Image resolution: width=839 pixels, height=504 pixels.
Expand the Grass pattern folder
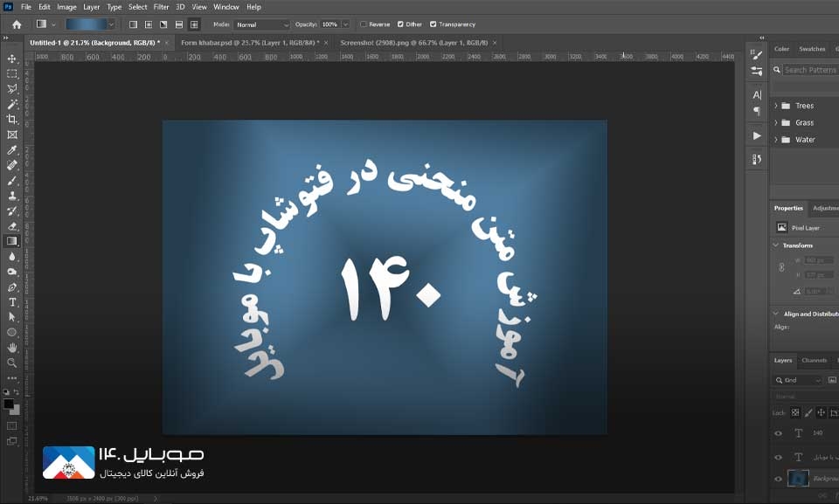pos(776,123)
